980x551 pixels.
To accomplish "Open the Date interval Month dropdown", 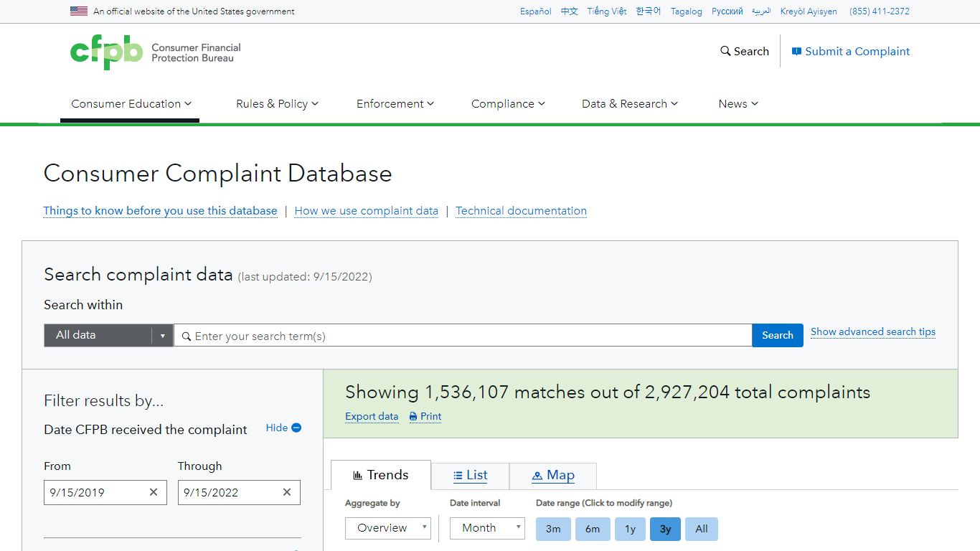I will [x=487, y=528].
